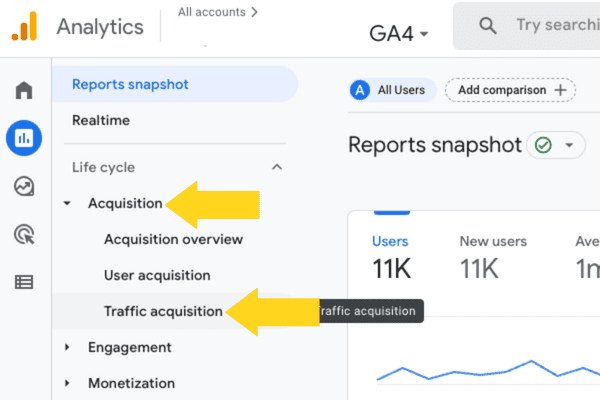Expand the Monetization tree arrow

(x=67, y=383)
